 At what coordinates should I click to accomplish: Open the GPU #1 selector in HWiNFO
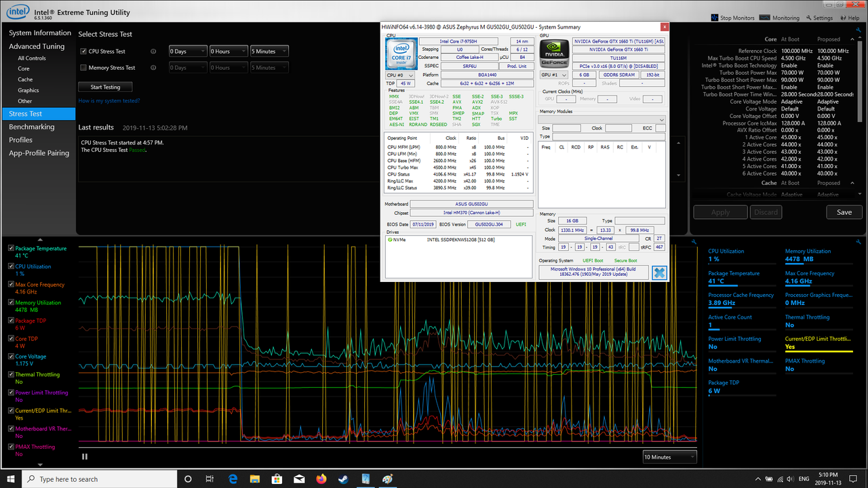pyautogui.click(x=553, y=75)
